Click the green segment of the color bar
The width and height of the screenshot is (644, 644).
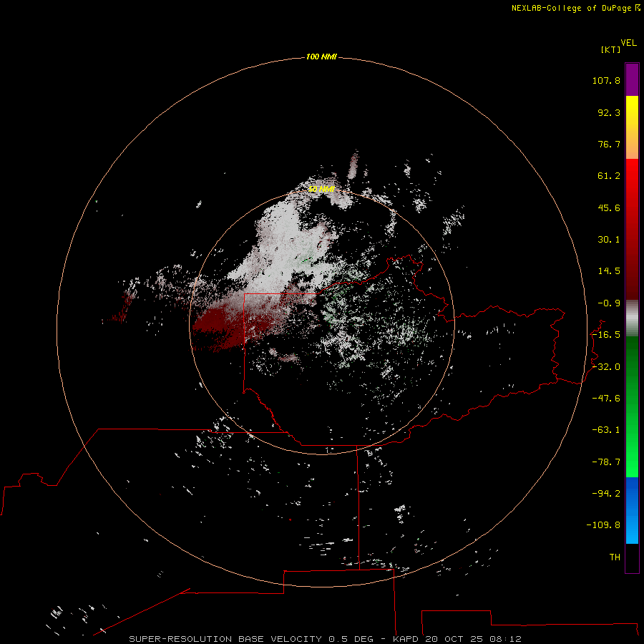coord(632,406)
